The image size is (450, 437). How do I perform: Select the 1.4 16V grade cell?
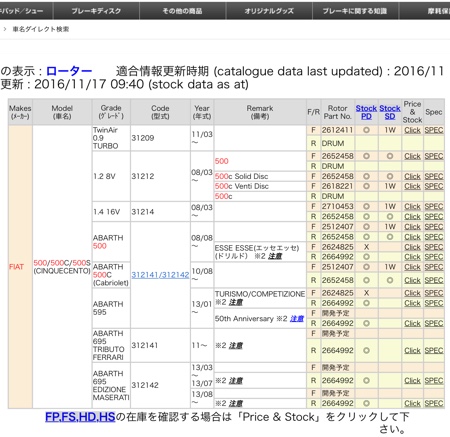(111, 212)
